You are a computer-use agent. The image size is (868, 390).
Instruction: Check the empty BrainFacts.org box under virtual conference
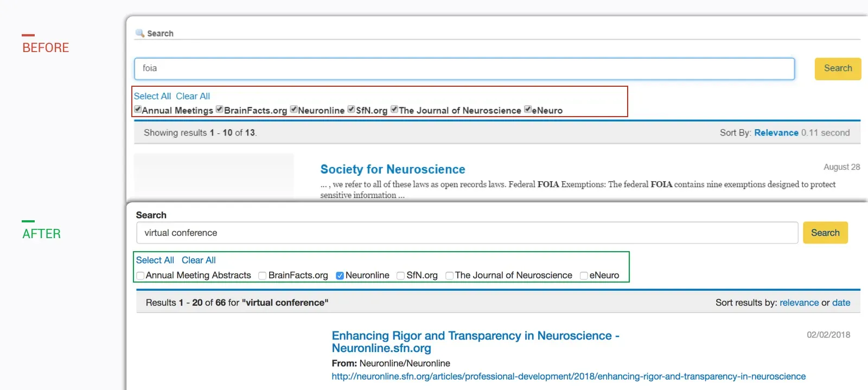(x=263, y=276)
